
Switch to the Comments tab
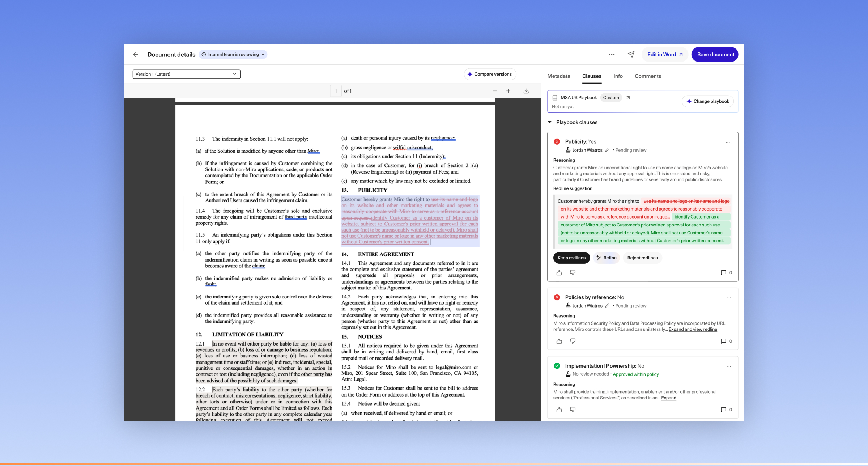[x=647, y=76]
